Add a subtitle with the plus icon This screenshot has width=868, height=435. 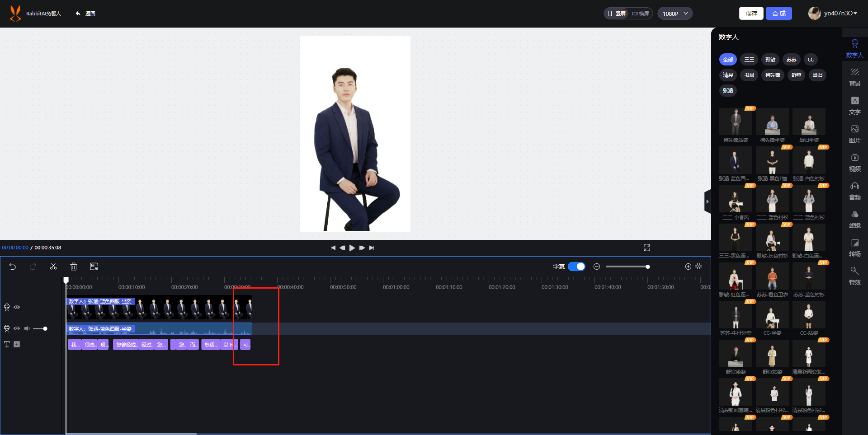pyautogui.click(x=17, y=344)
